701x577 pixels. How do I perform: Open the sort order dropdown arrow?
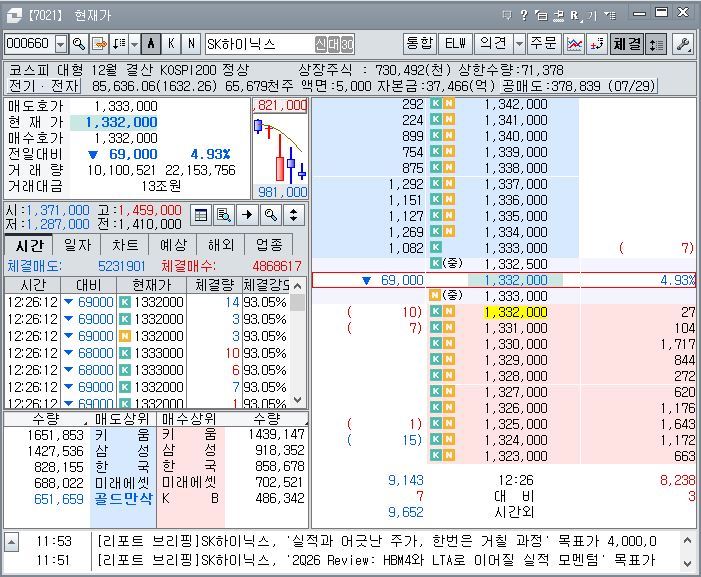click(135, 44)
